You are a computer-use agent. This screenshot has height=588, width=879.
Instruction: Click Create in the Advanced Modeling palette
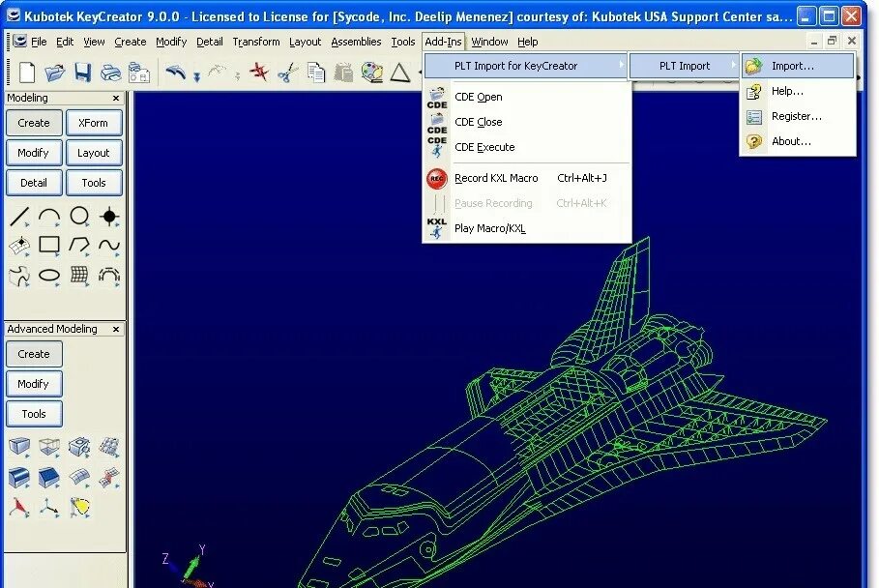pos(34,354)
